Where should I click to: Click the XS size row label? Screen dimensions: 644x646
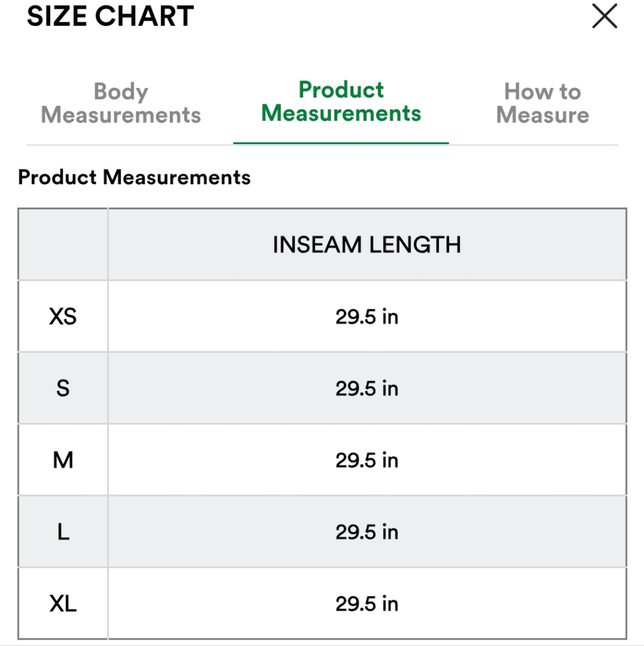point(63,317)
